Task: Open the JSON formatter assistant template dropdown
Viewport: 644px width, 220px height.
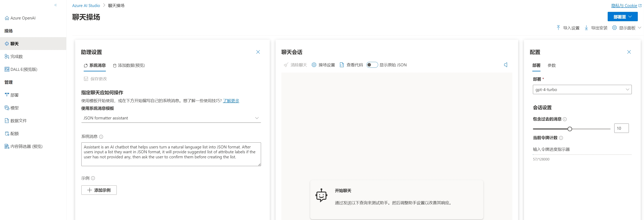Action: 171,118
